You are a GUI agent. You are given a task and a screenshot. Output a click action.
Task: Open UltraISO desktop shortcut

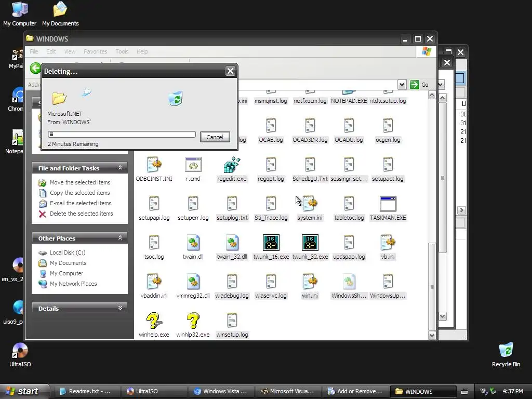(x=20, y=355)
